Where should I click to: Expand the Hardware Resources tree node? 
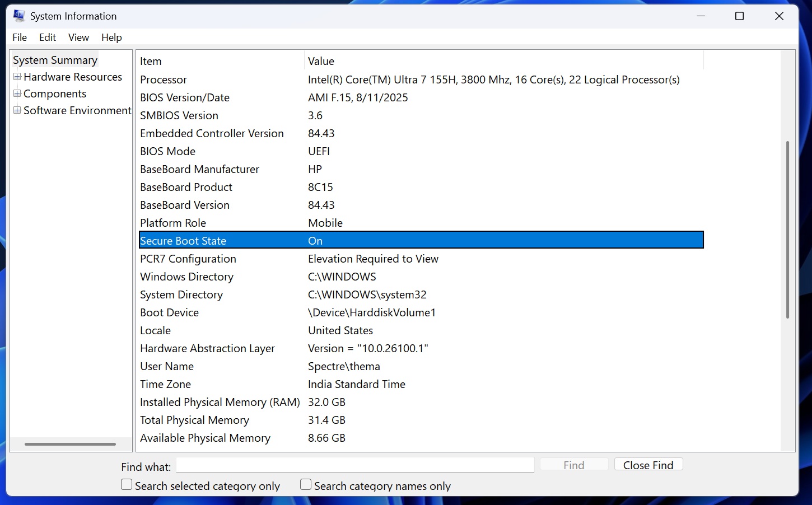tap(17, 77)
